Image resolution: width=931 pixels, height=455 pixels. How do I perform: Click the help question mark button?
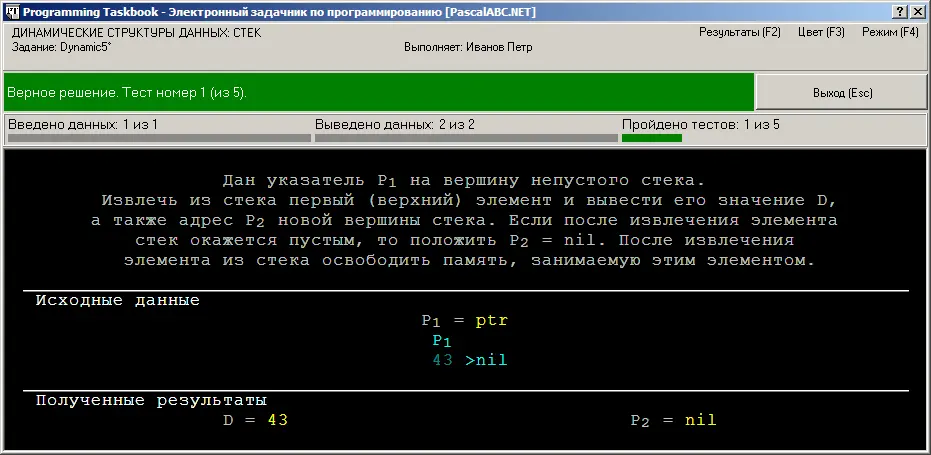pos(901,10)
